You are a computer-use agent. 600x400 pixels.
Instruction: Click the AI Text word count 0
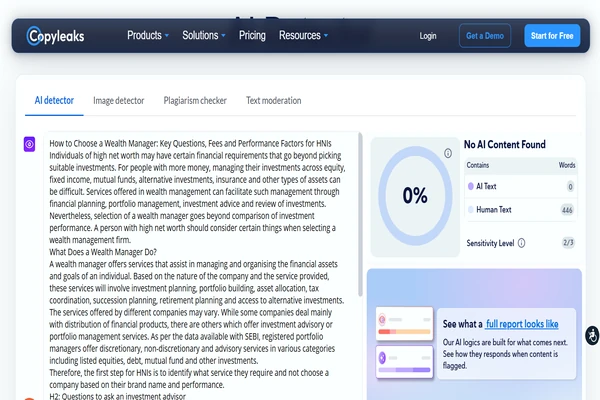click(570, 187)
